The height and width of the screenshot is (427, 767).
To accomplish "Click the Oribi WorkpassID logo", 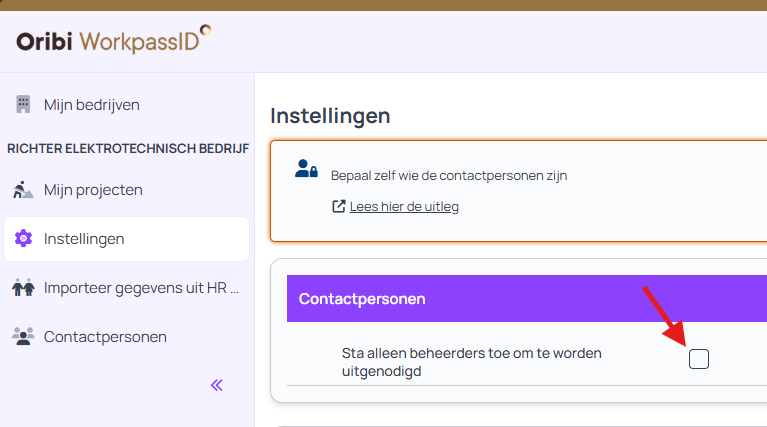I will tap(113, 41).
